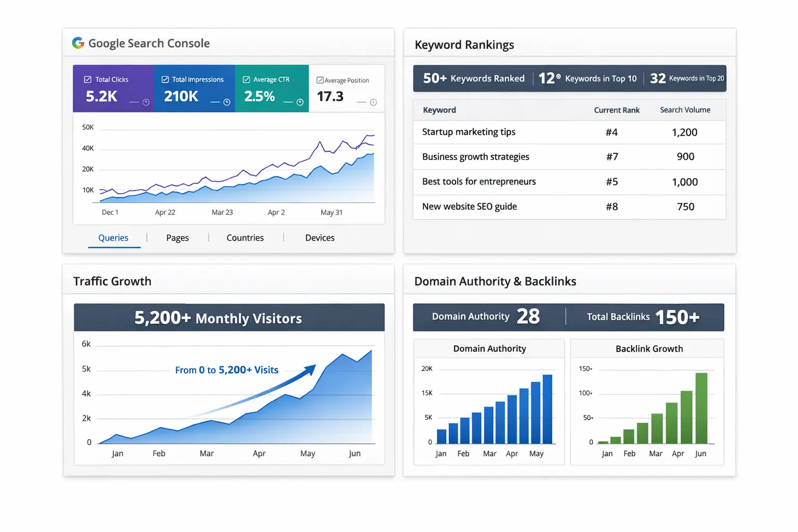798x532 pixels.
Task: Click the info icon next to Average CTR
Action: tap(300, 103)
